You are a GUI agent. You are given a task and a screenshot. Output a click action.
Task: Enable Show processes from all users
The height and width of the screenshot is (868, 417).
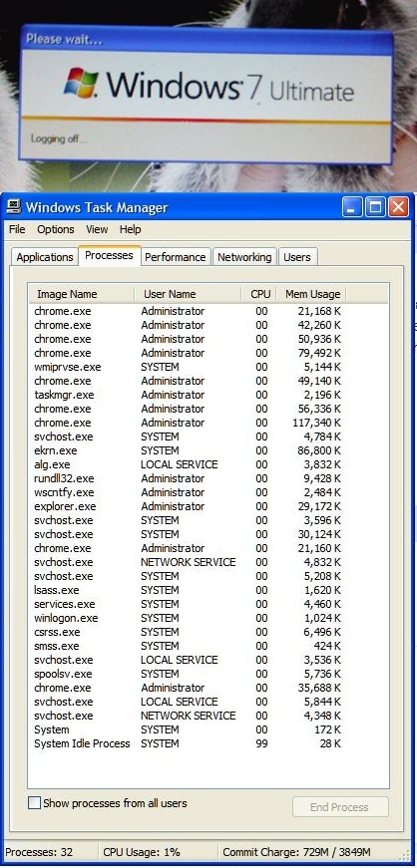(x=34, y=802)
